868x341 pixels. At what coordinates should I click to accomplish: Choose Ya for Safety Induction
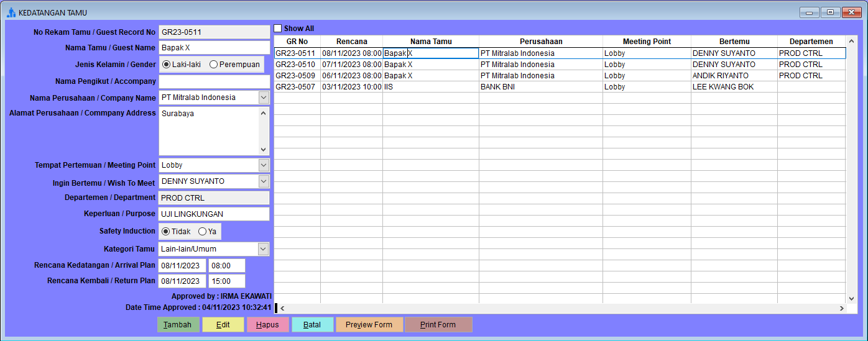point(202,231)
